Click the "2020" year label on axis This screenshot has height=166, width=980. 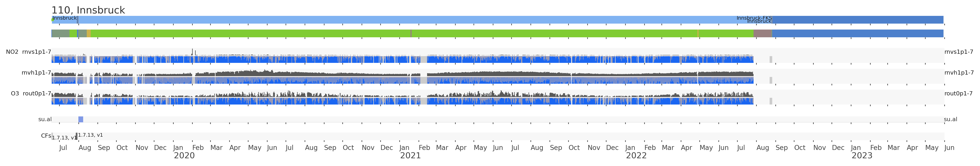pos(184,156)
